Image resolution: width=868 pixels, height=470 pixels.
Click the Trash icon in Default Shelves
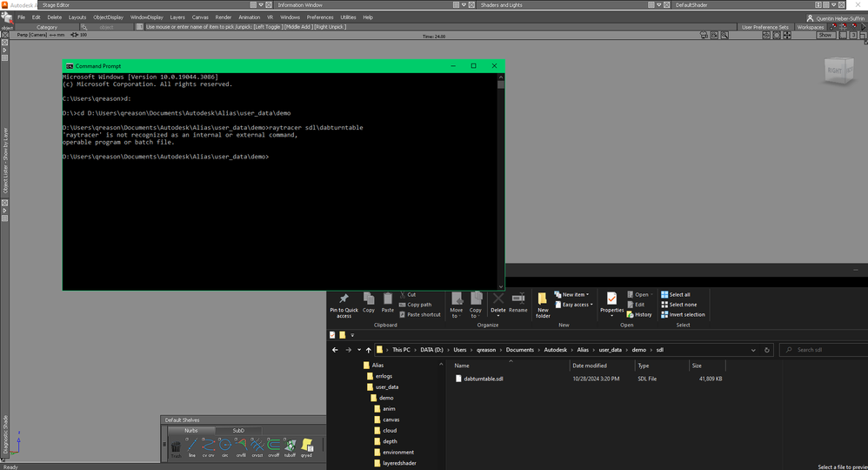pyautogui.click(x=176, y=448)
